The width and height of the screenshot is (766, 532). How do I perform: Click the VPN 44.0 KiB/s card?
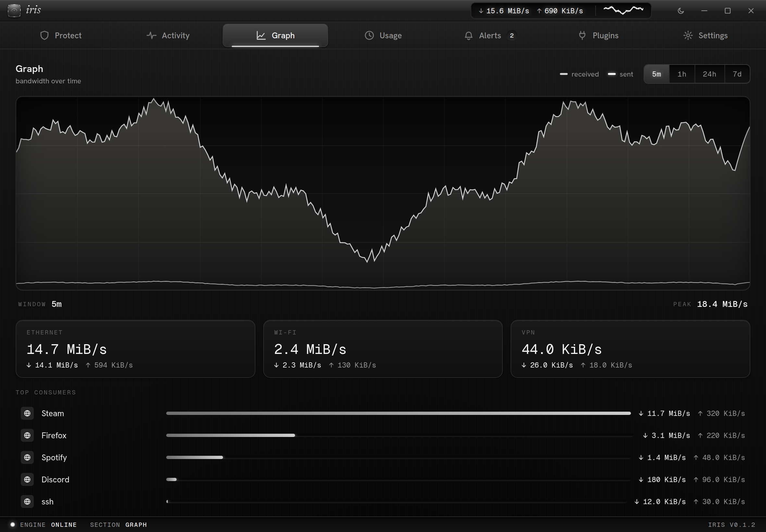(x=630, y=349)
